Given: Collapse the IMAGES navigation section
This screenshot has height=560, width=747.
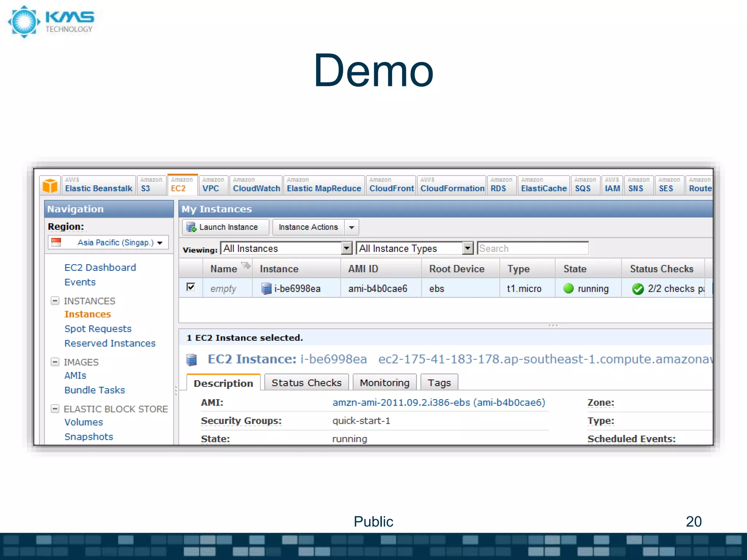Looking at the screenshot, I should 55,362.
